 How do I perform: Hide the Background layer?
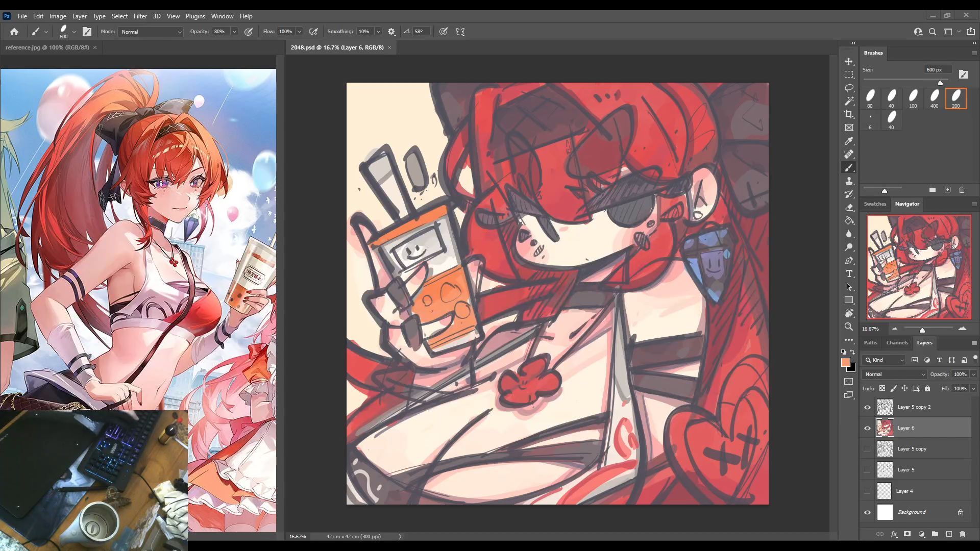point(867,512)
